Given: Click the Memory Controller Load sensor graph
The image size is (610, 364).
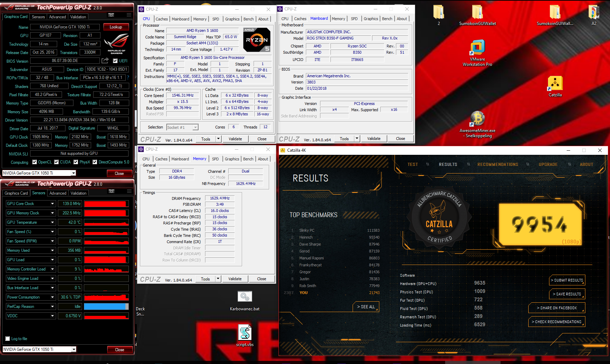Looking at the screenshot, I should tap(106, 269).
